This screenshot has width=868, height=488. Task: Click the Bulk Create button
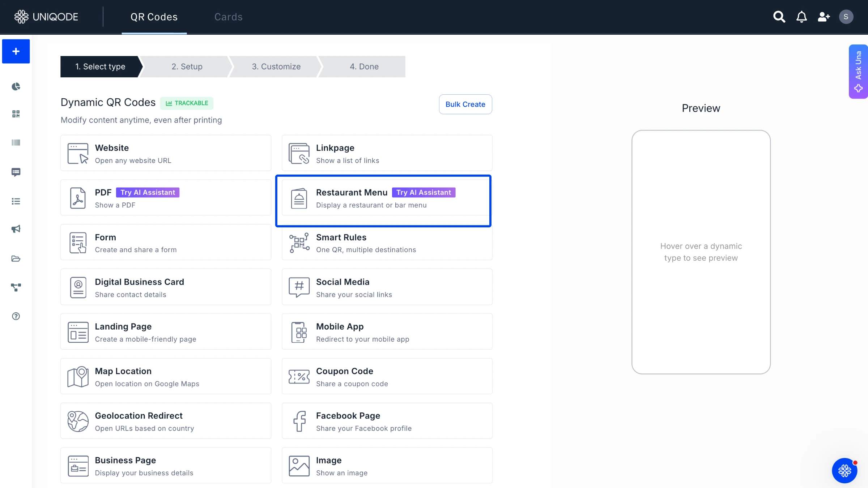[x=465, y=104]
